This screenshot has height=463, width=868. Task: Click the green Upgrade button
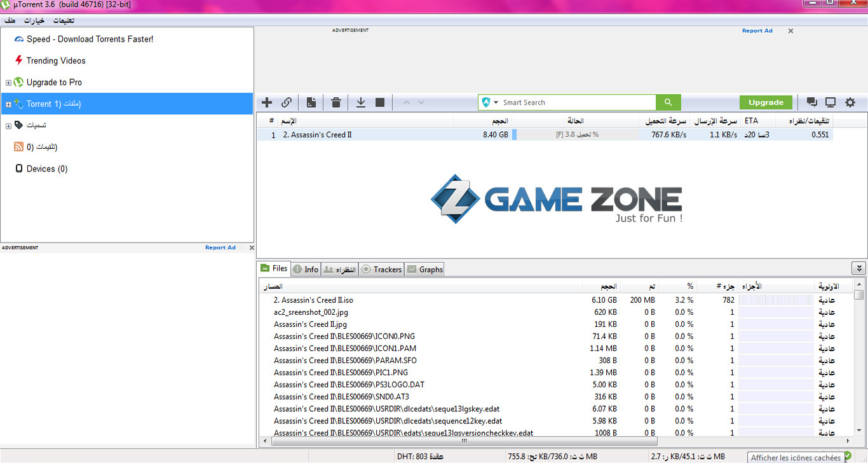point(766,102)
